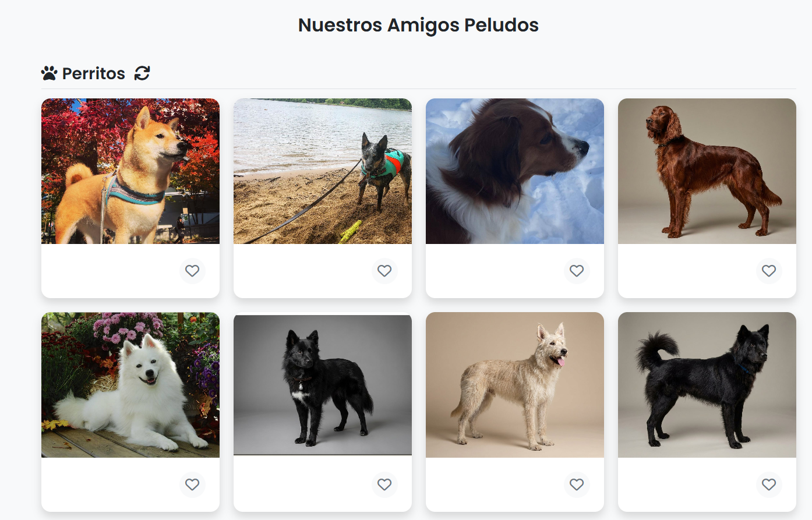Favorite the red Irish Setter card

click(769, 271)
